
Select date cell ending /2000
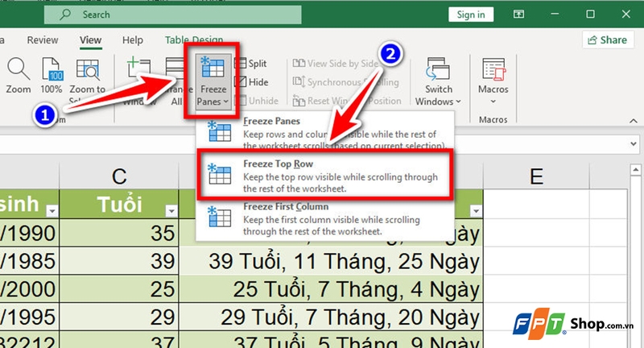pos(29,289)
